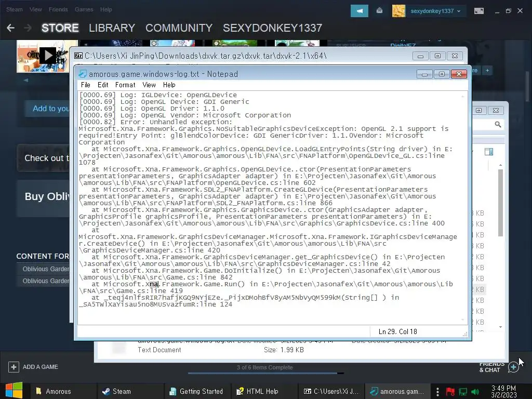Open downloads '3 of 6 Items Complete'

(x=264, y=367)
